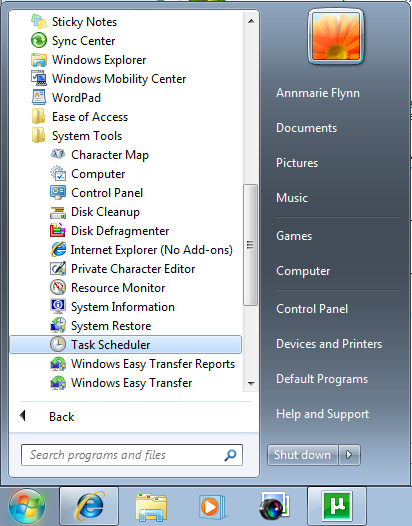The image size is (412, 526).
Task: Select the Character Map label
Action: [x=110, y=155]
